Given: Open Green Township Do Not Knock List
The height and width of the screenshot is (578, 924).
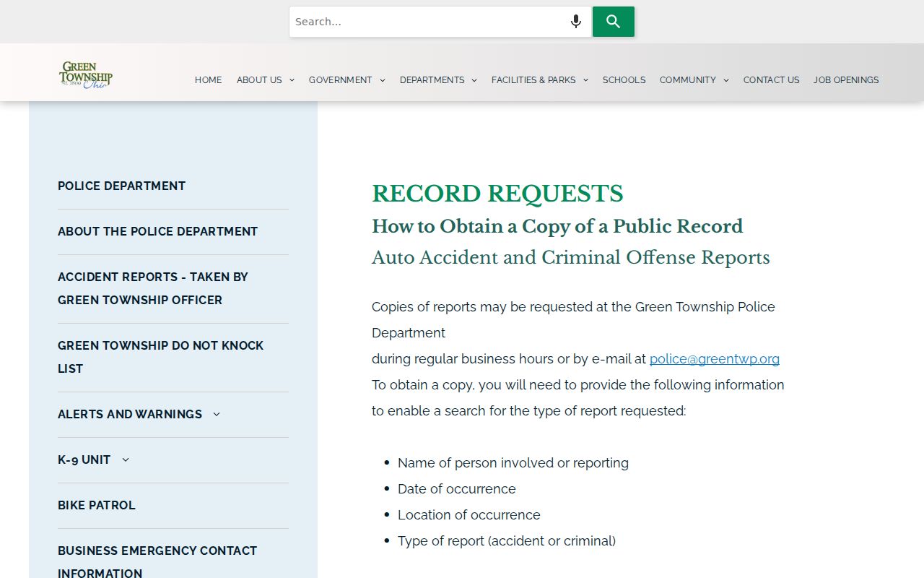Looking at the screenshot, I should click(x=161, y=357).
